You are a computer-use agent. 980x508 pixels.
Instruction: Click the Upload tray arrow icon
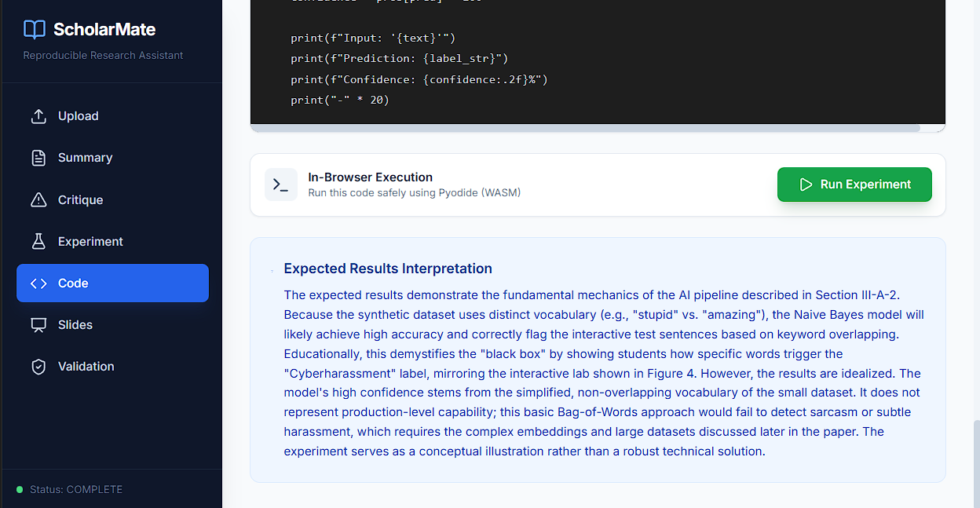point(38,116)
